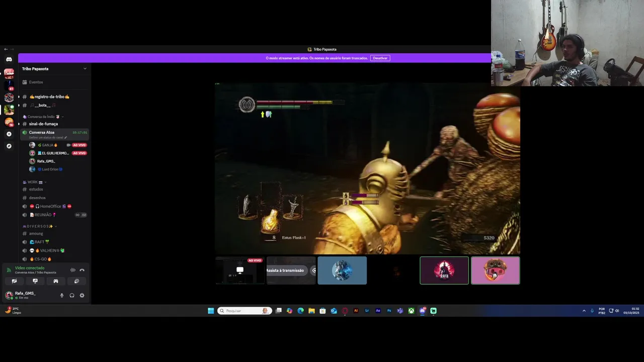644x362 pixels.
Task: Select the RAFA participant tile
Action: (x=444, y=270)
